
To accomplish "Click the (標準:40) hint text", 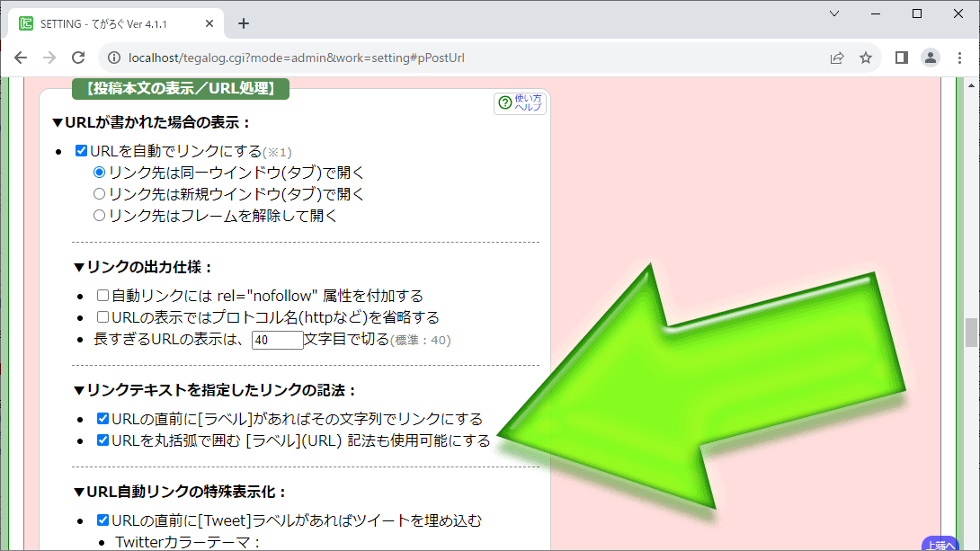I will 421,341.
